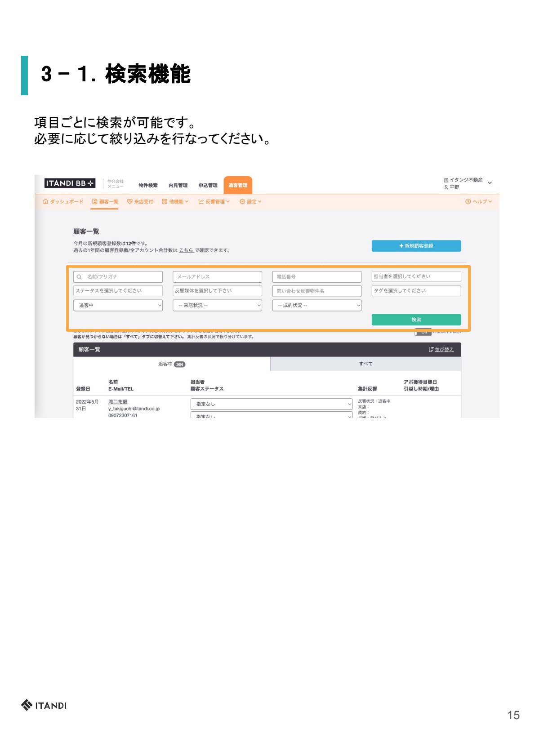The image size is (535, 756).
Task: Click the ステータスを選択してください field
Action: (x=118, y=291)
